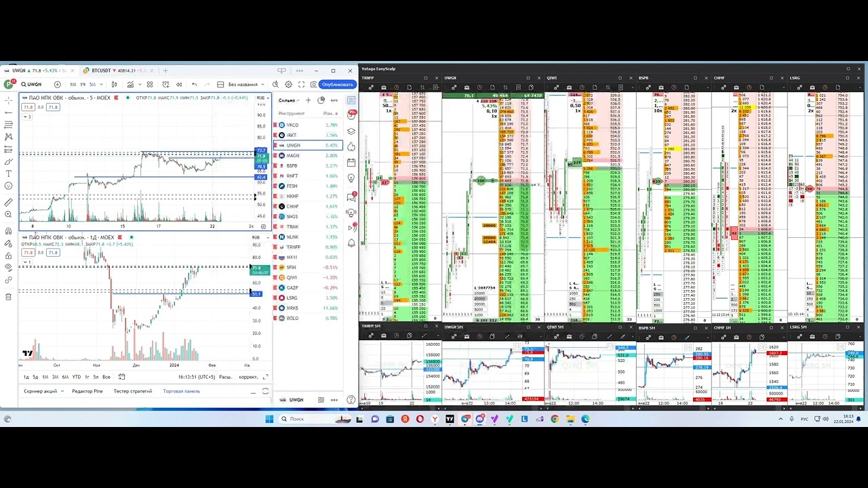Open briefcase icon in UWGN order book toolbar

(x=467, y=87)
